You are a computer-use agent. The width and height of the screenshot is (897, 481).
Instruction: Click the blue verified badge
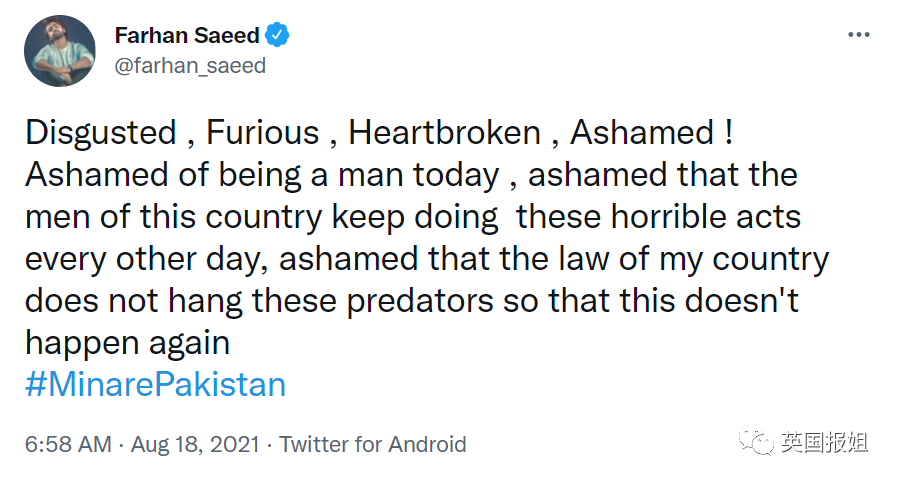(x=277, y=36)
